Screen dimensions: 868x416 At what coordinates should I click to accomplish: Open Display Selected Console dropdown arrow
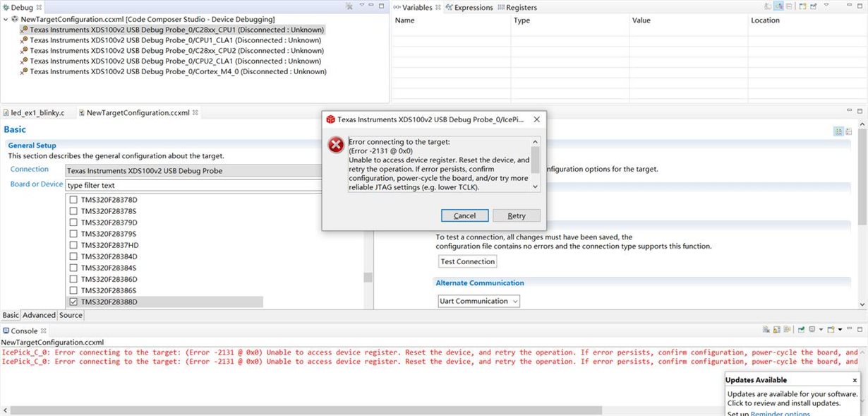(821, 330)
